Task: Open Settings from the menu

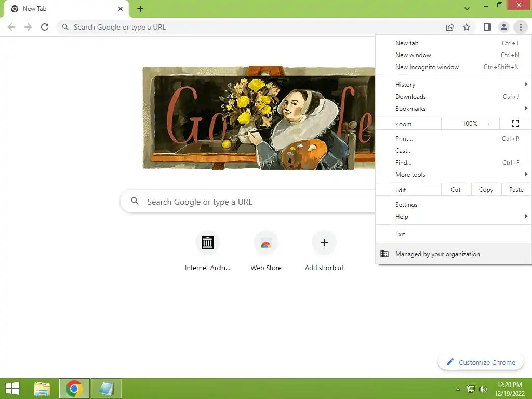Action: pyautogui.click(x=454, y=205)
